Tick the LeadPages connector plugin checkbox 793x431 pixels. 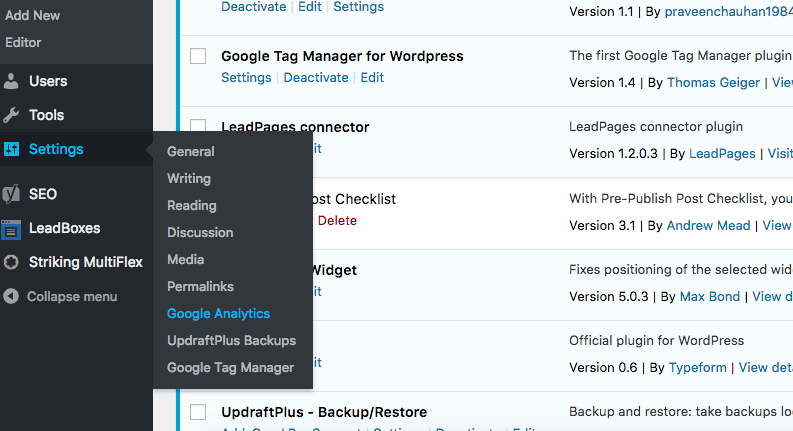[198, 125]
